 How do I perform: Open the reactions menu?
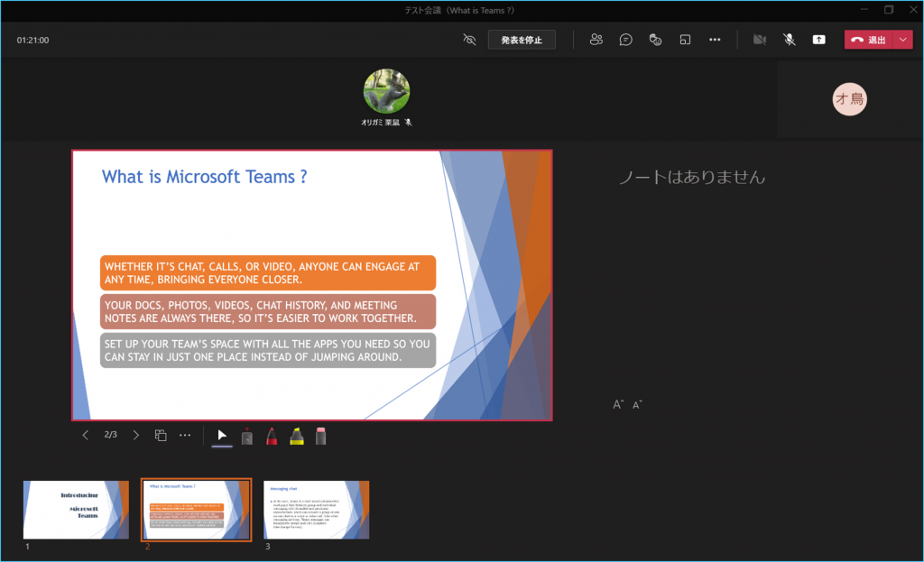(x=656, y=40)
